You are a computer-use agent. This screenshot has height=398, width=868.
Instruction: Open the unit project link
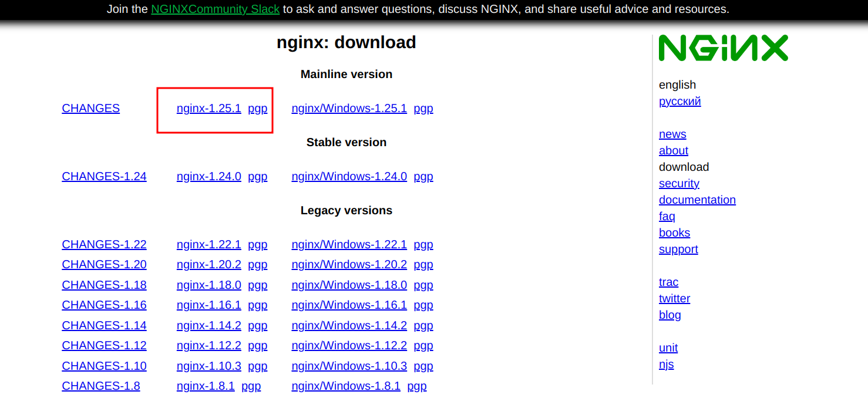pos(668,348)
